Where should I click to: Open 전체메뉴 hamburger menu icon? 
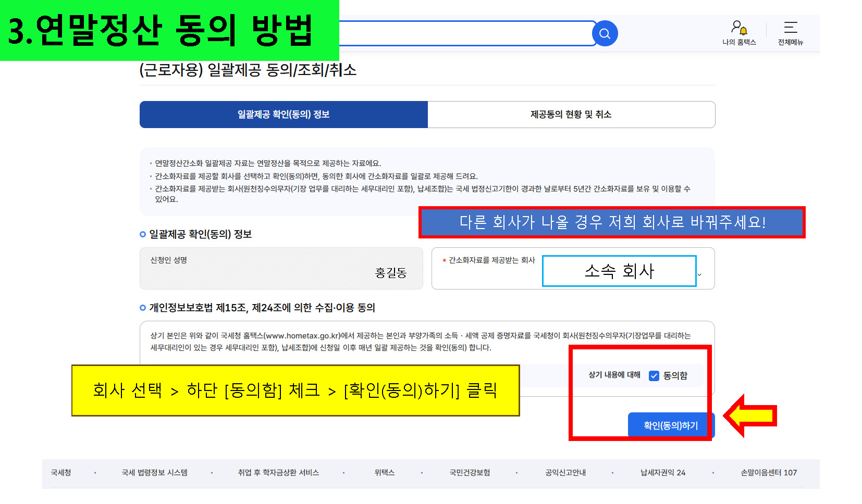[x=790, y=28]
